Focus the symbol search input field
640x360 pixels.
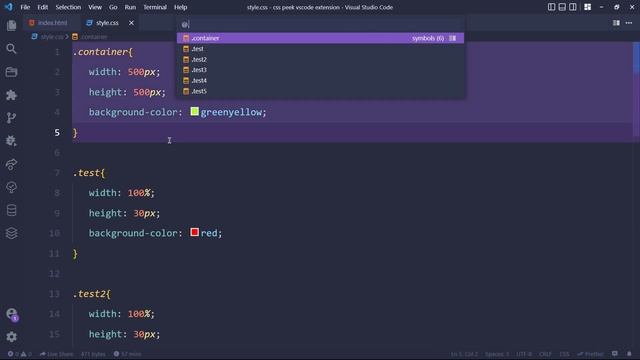(x=320, y=24)
